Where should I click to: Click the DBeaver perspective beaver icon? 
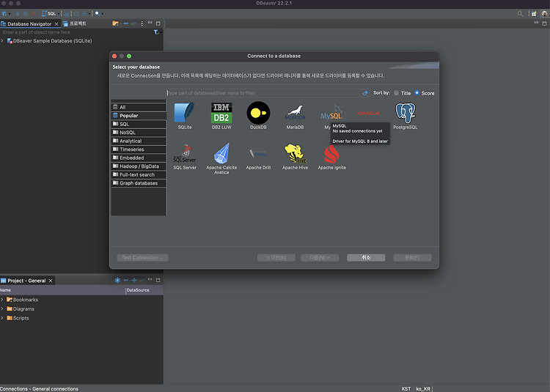coord(544,14)
